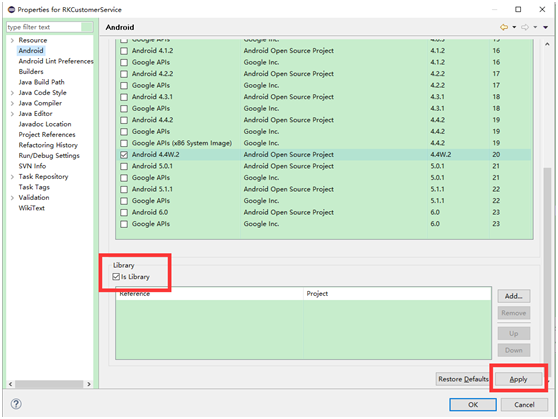The image size is (558, 419).
Task: Open the Javadoc Location page
Action: [x=45, y=124]
